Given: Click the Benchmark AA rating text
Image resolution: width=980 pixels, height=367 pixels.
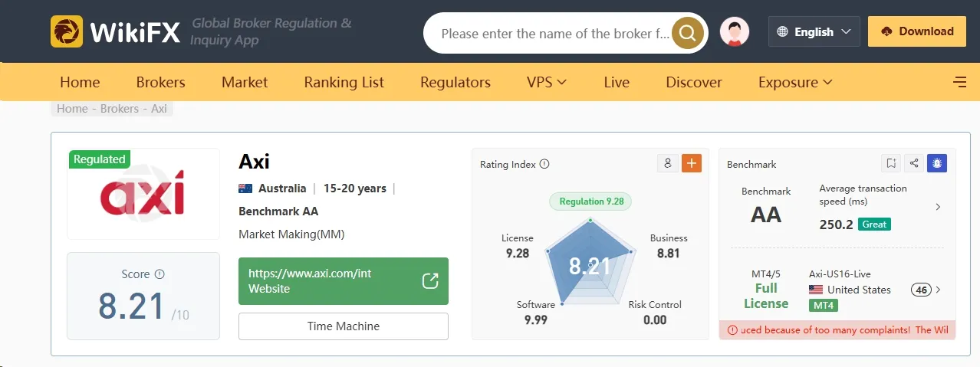Looking at the screenshot, I should coord(278,211).
